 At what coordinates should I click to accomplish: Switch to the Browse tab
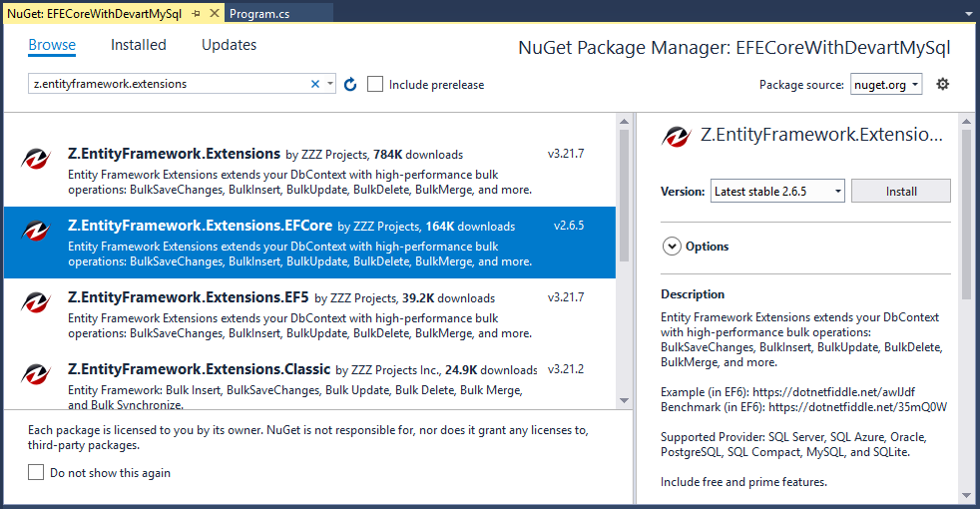pyautogui.click(x=52, y=45)
